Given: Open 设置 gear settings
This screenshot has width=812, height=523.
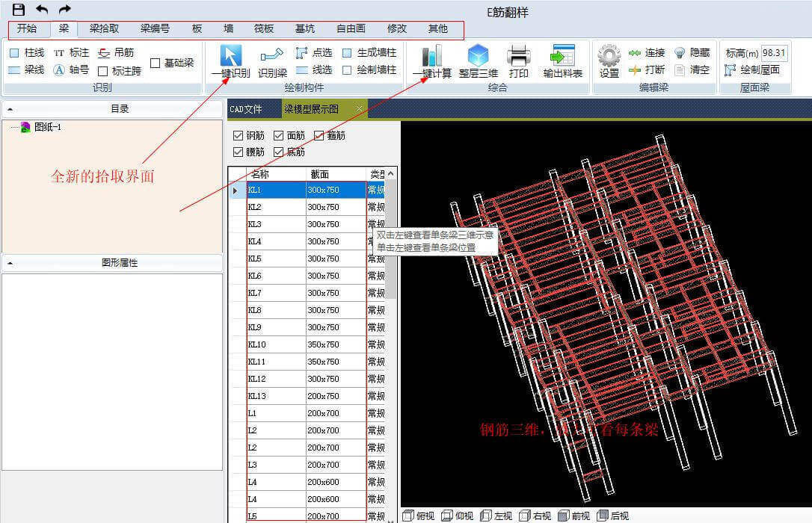Looking at the screenshot, I should [609, 57].
